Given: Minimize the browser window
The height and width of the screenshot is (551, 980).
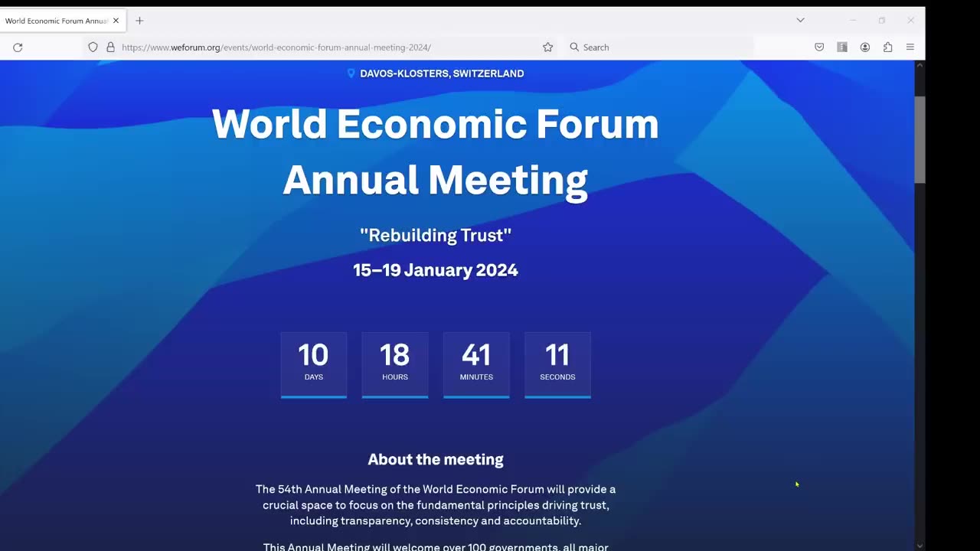Looking at the screenshot, I should (x=853, y=20).
